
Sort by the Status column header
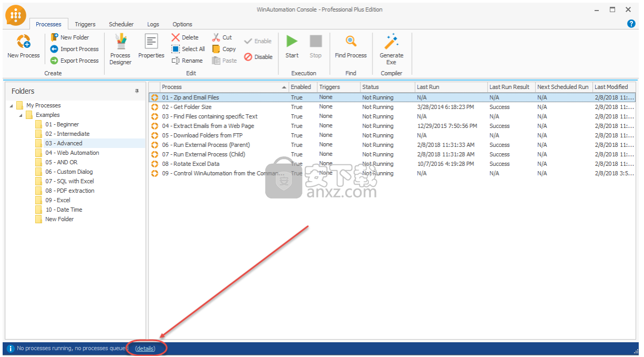pos(387,87)
